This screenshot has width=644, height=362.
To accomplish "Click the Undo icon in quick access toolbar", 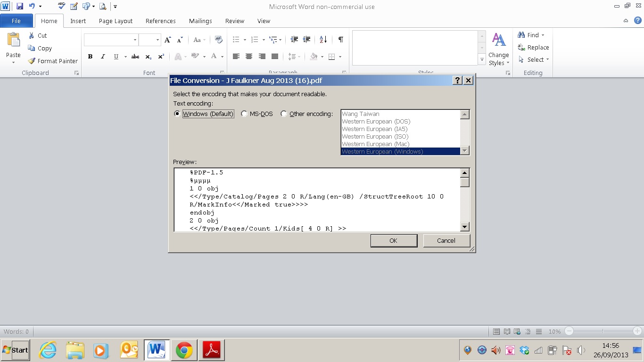I will [x=32, y=7].
